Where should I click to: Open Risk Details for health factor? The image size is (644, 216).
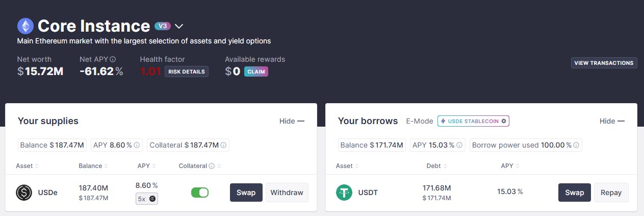point(186,71)
